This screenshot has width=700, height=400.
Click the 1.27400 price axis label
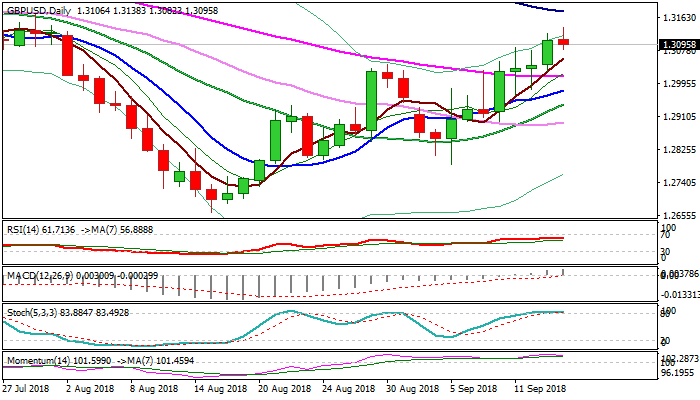tap(680, 183)
